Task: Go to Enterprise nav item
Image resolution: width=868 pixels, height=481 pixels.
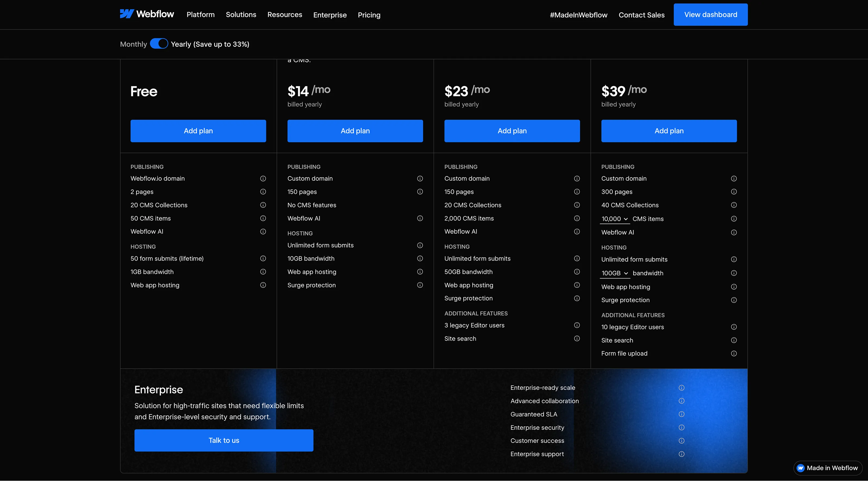Action: click(x=330, y=15)
